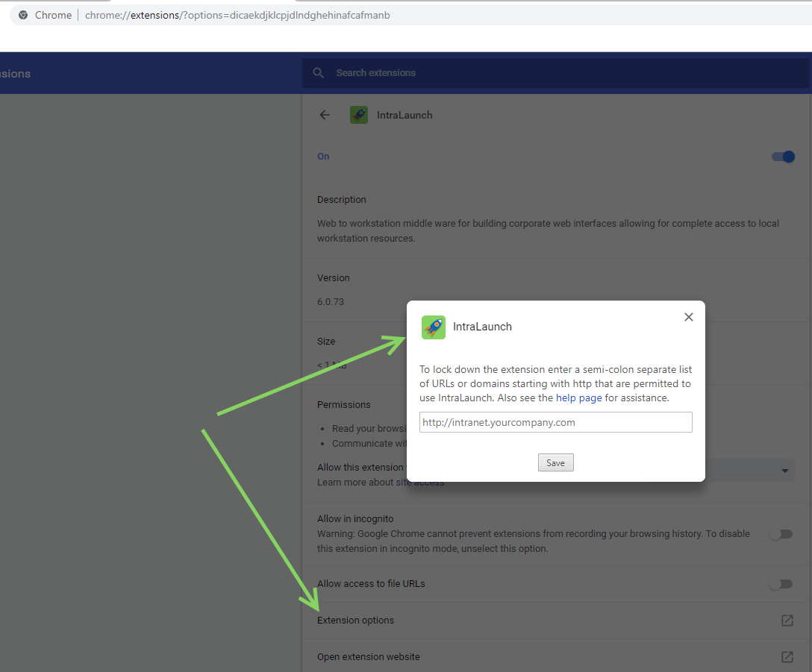
Task: Focus the permitted URLs input field
Action: (x=556, y=422)
